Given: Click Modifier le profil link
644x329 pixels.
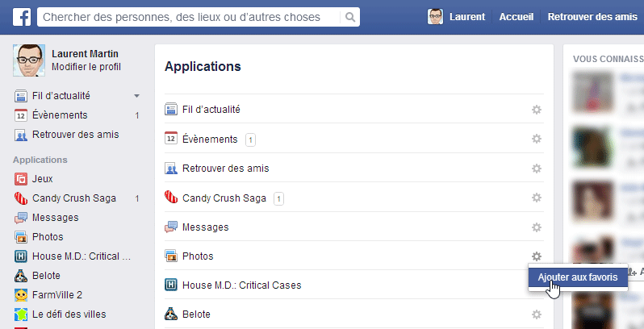Looking at the screenshot, I should [x=86, y=67].
